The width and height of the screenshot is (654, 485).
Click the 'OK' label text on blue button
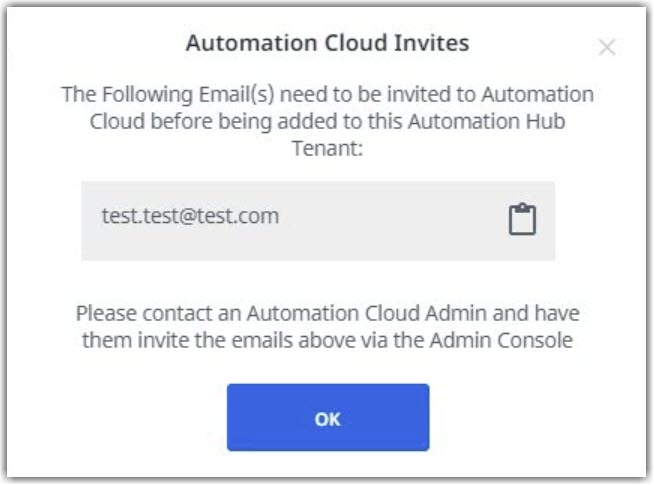coord(328,420)
